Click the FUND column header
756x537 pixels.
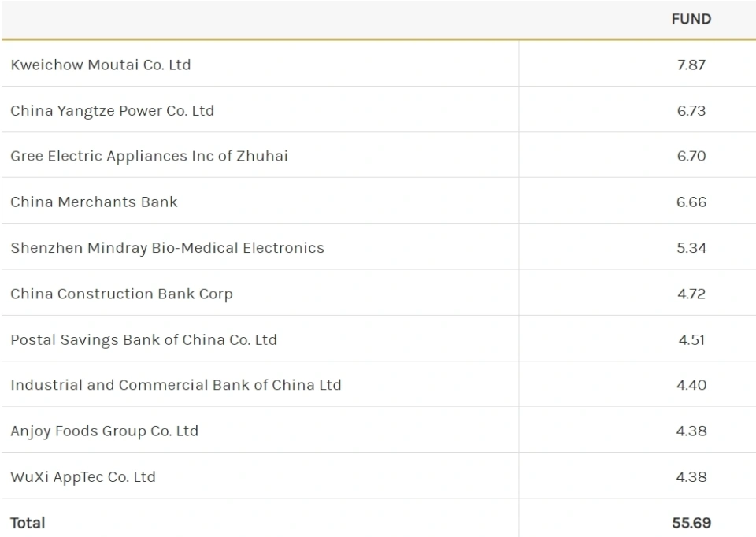click(691, 19)
